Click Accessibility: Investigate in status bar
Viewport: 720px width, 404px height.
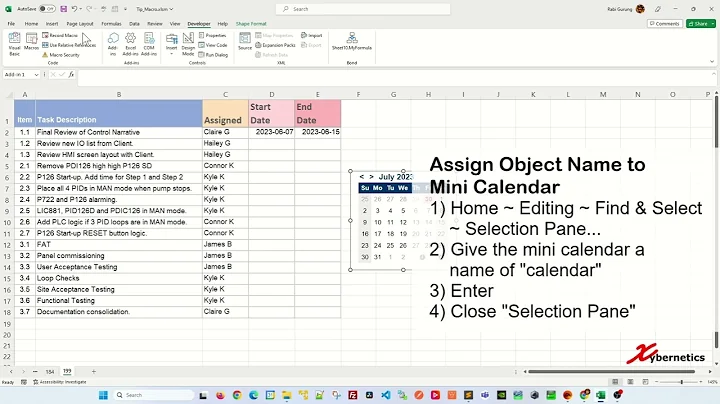click(x=59, y=382)
